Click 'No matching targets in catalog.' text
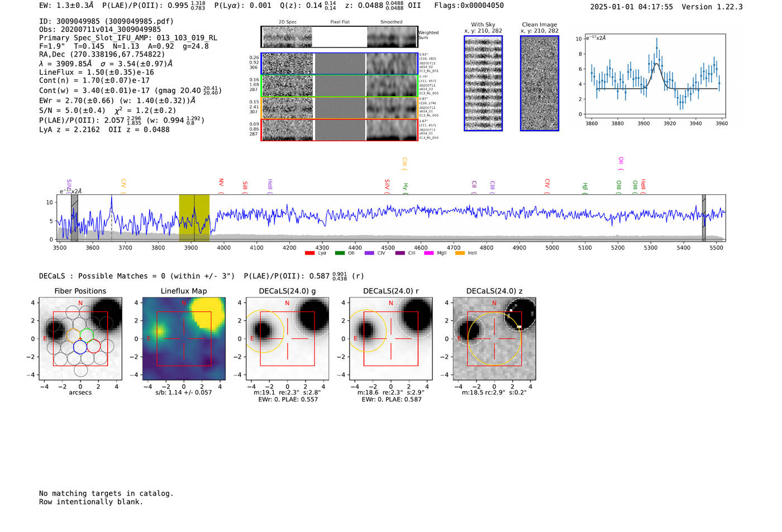 pyautogui.click(x=106, y=493)
